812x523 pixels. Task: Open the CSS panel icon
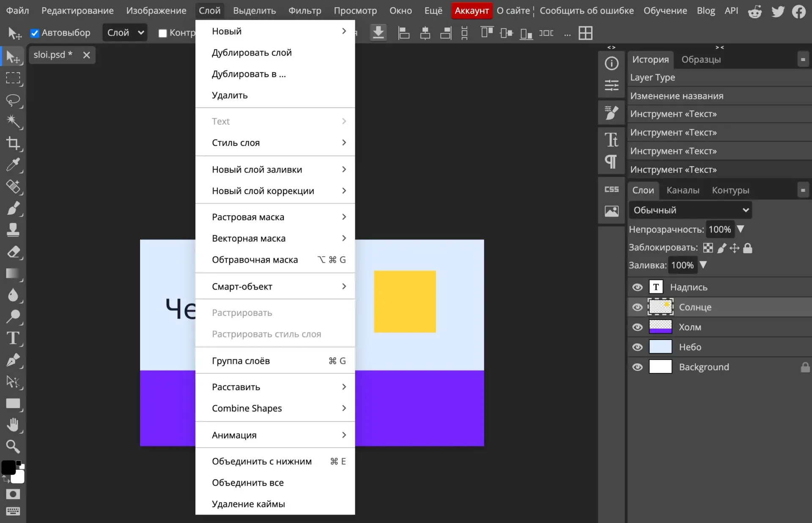[x=612, y=189]
